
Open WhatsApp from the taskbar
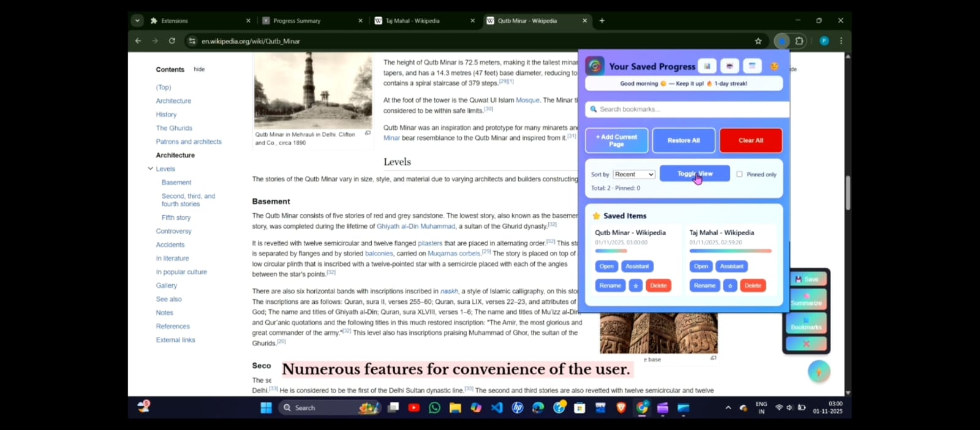click(x=434, y=408)
